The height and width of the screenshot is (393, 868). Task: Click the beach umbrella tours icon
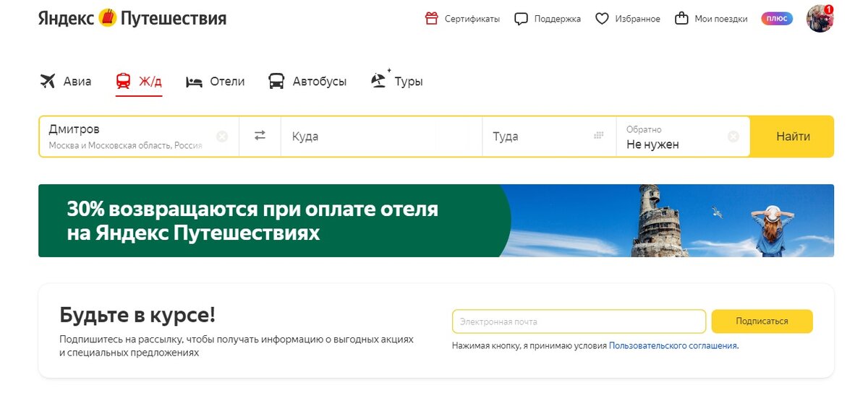pos(380,80)
